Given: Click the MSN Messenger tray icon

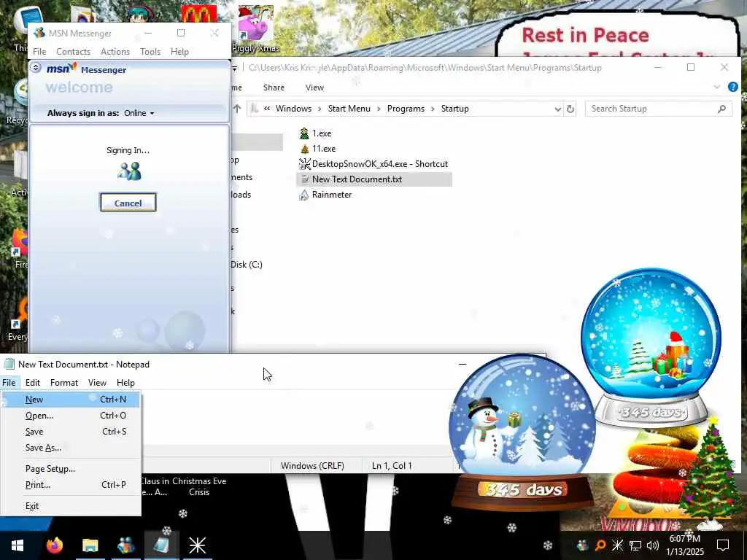Looking at the screenshot, I should [583, 545].
